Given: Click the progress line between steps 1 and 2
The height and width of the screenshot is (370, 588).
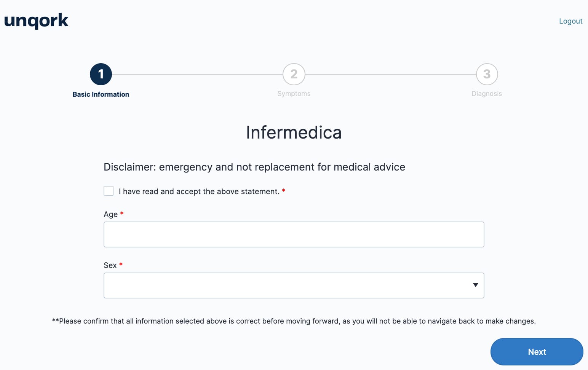Looking at the screenshot, I should [x=197, y=74].
